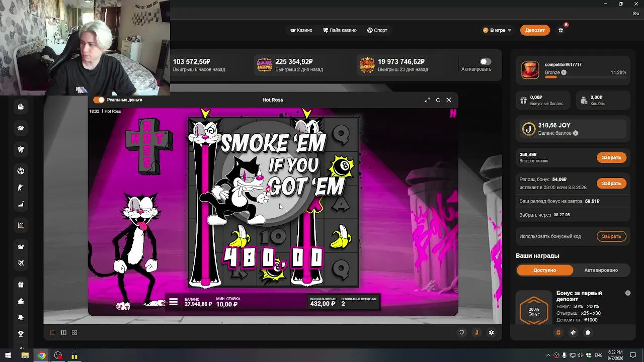Click Забрать next to bonus code
This screenshot has height=362, width=644.
(611, 236)
